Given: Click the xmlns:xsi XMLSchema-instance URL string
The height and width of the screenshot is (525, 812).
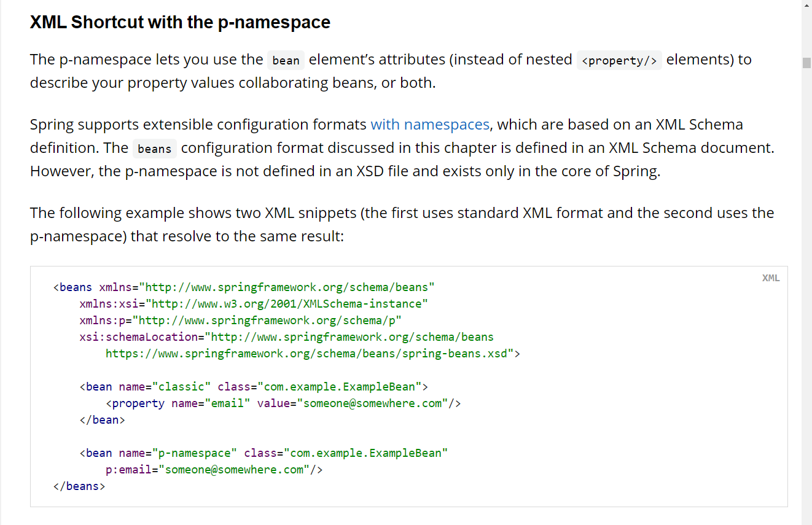Looking at the screenshot, I should click(289, 304).
